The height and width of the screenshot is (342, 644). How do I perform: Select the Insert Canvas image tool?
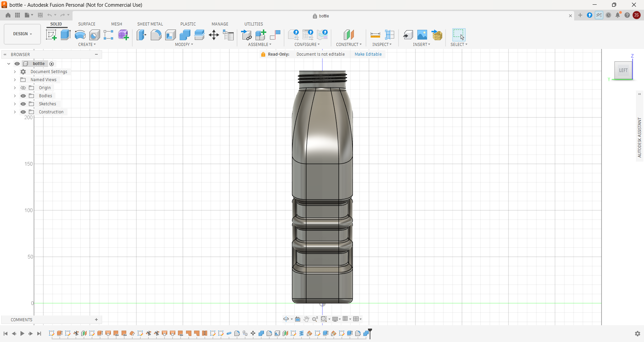(422, 35)
